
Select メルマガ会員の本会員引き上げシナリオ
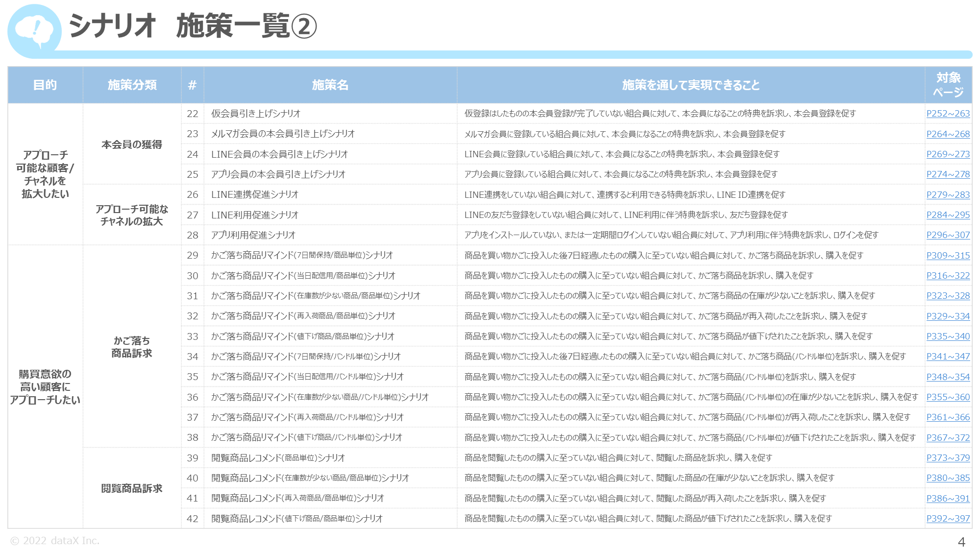(283, 134)
